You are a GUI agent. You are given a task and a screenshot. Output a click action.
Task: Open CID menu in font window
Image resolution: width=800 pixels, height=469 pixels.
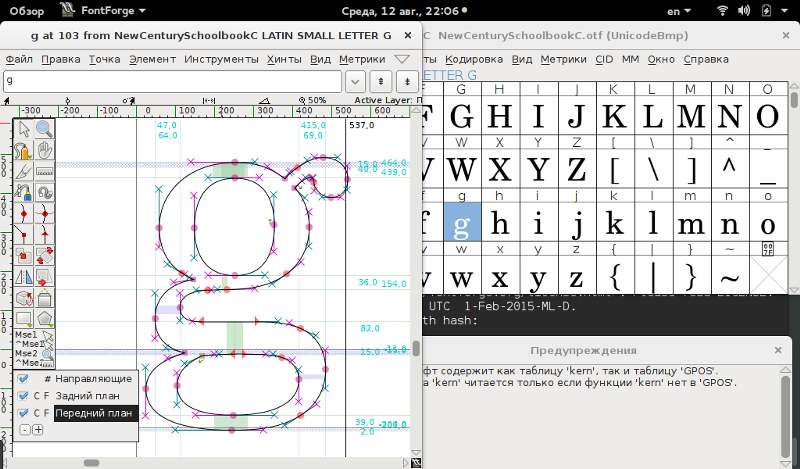(604, 59)
